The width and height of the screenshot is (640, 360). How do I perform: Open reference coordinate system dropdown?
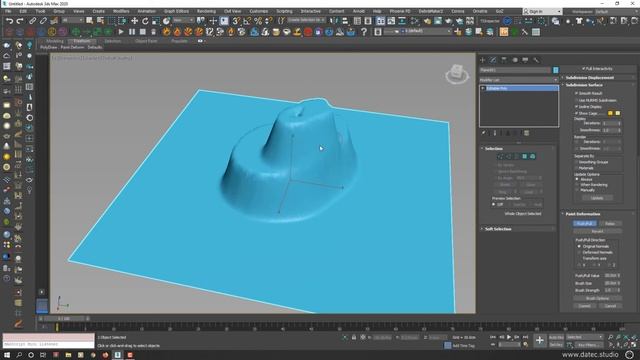pos(183,20)
